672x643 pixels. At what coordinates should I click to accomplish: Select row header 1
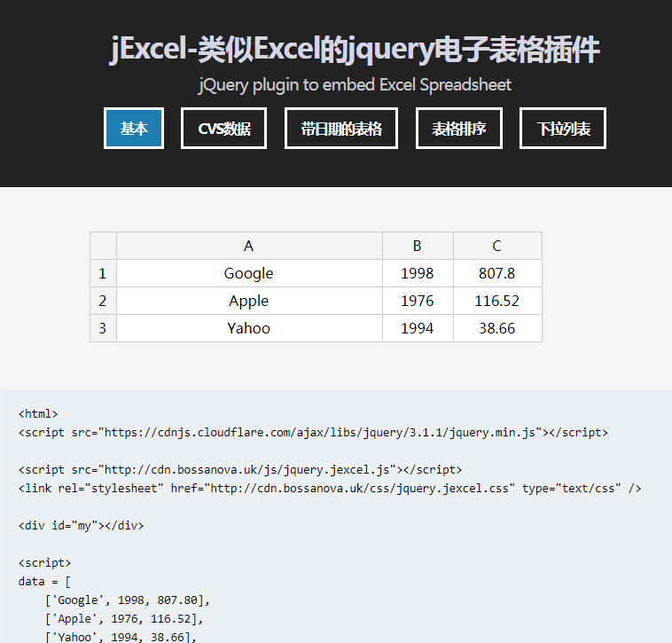tap(103, 273)
